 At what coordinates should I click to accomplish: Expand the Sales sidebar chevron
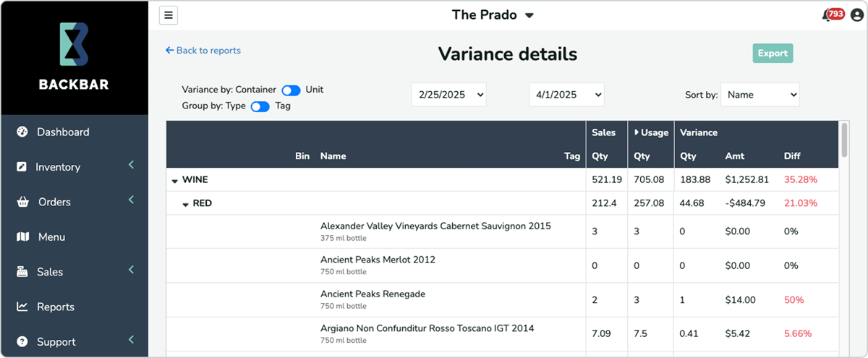pyautogui.click(x=132, y=270)
